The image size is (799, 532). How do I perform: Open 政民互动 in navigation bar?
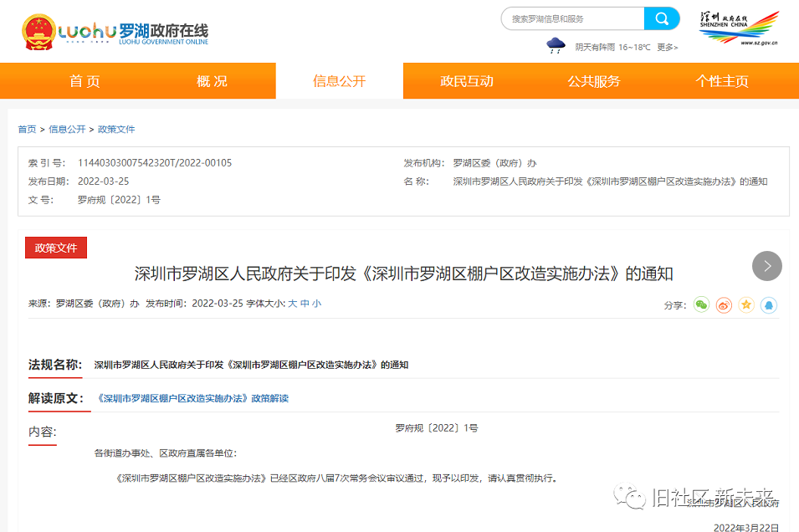[x=467, y=81]
